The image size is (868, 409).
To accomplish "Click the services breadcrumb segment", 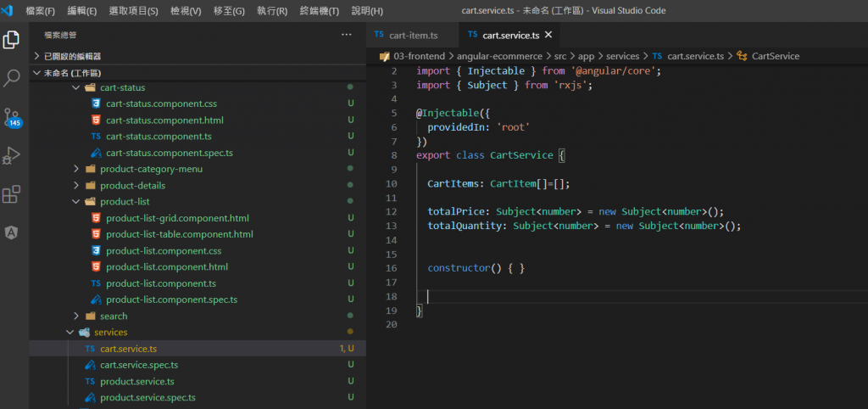I will click(623, 56).
